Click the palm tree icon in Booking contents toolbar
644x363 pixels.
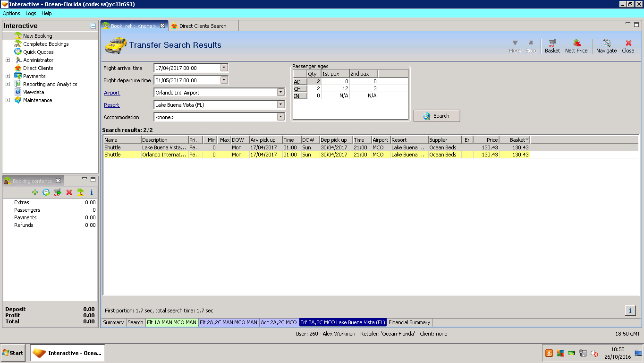[80, 192]
